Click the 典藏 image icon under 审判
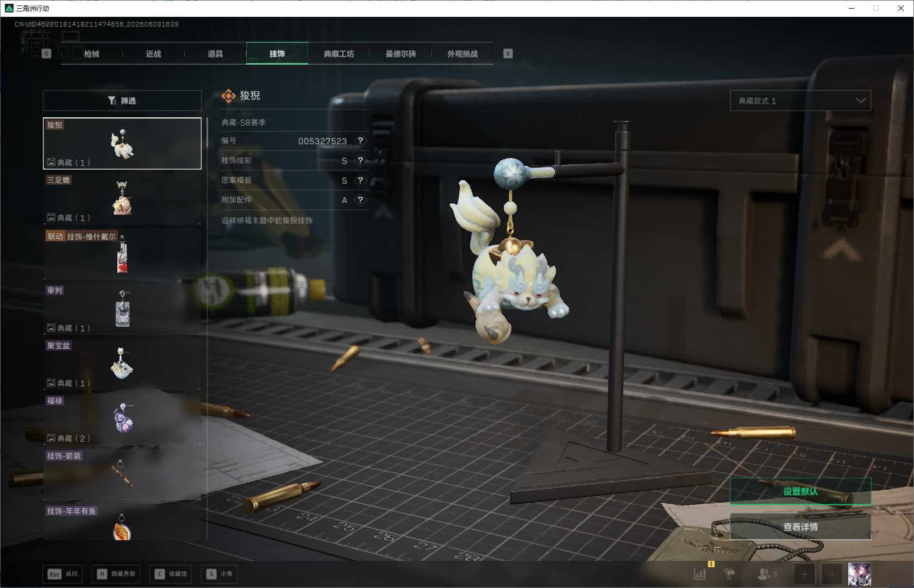Viewport: 914px width, 588px height. point(51,328)
